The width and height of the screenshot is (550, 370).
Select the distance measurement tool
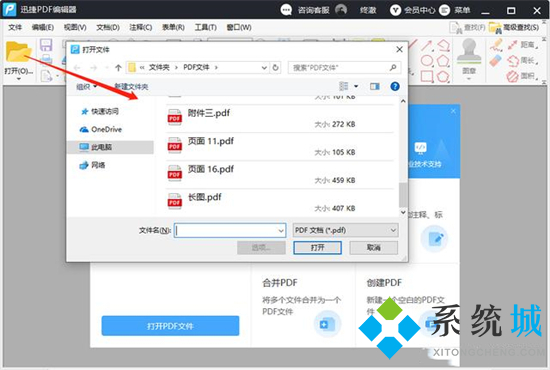(x=523, y=45)
